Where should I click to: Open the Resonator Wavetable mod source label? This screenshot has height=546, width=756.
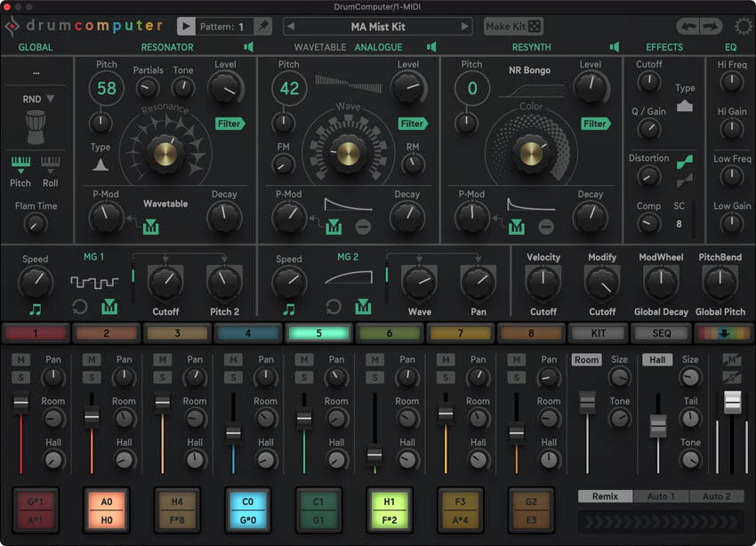165,204
